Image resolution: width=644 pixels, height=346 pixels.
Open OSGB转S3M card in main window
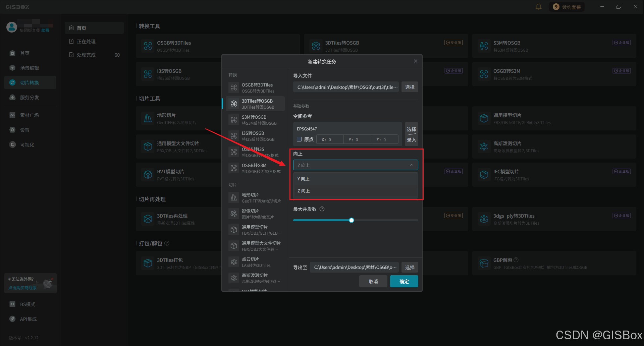point(554,74)
